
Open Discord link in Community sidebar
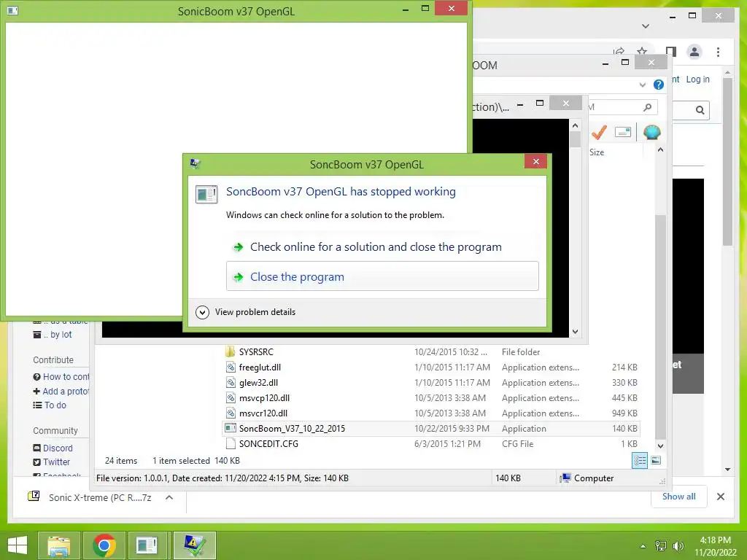point(58,448)
